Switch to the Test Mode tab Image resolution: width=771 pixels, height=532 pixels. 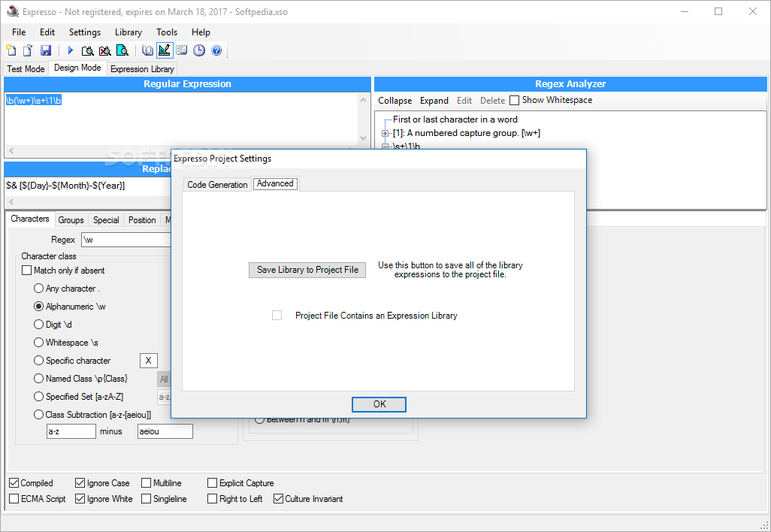(x=26, y=69)
